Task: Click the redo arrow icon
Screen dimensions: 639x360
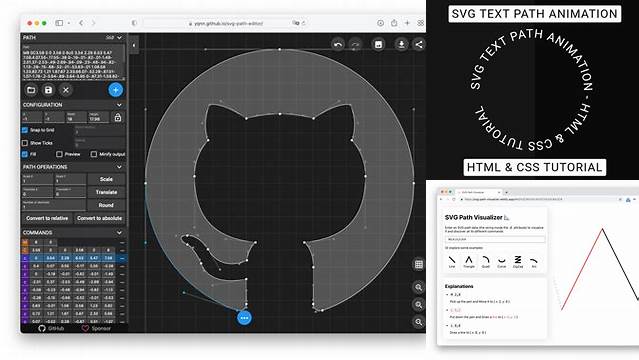Action: coord(355,44)
